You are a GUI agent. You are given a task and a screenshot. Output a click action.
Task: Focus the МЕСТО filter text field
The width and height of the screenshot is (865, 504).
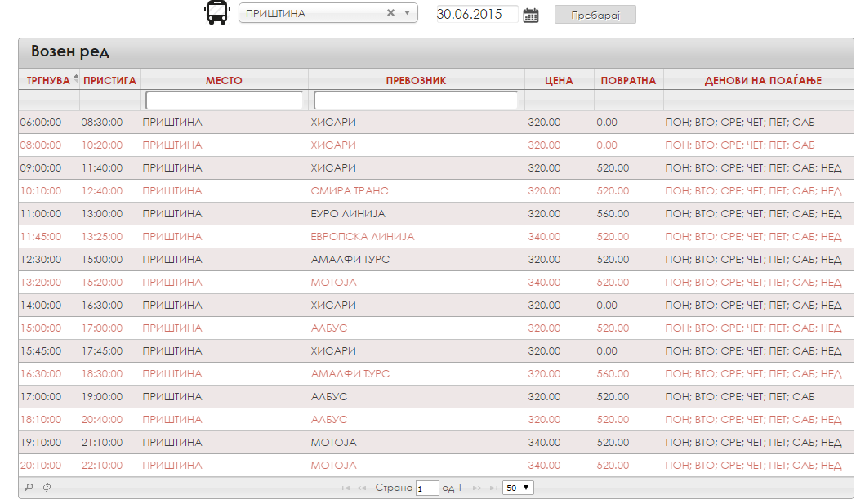224,100
